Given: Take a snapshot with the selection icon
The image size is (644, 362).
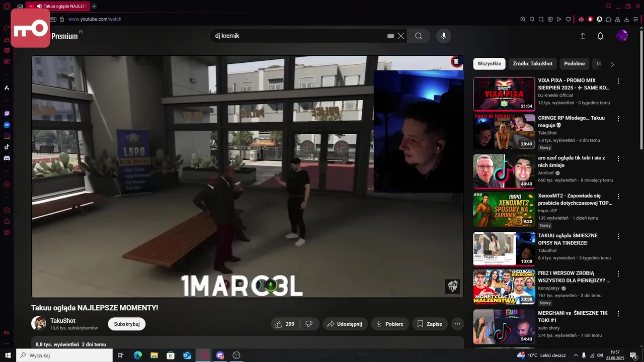Looking at the screenshot, I should [x=541, y=19].
